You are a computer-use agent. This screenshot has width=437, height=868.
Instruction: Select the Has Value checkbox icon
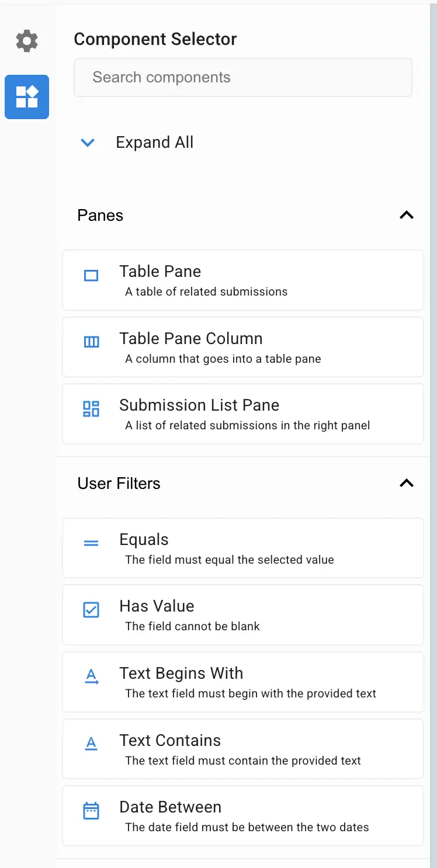(x=91, y=610)
